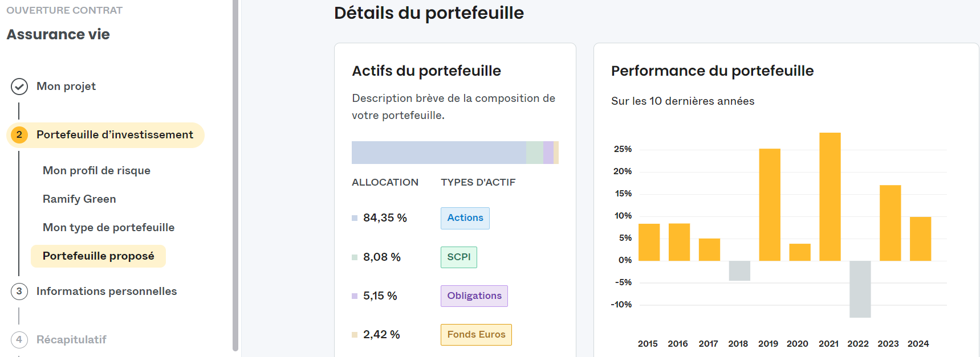Select the Obligations asset tag
The height and width of the screenshot is (357, 980).
tap(474, 296)
